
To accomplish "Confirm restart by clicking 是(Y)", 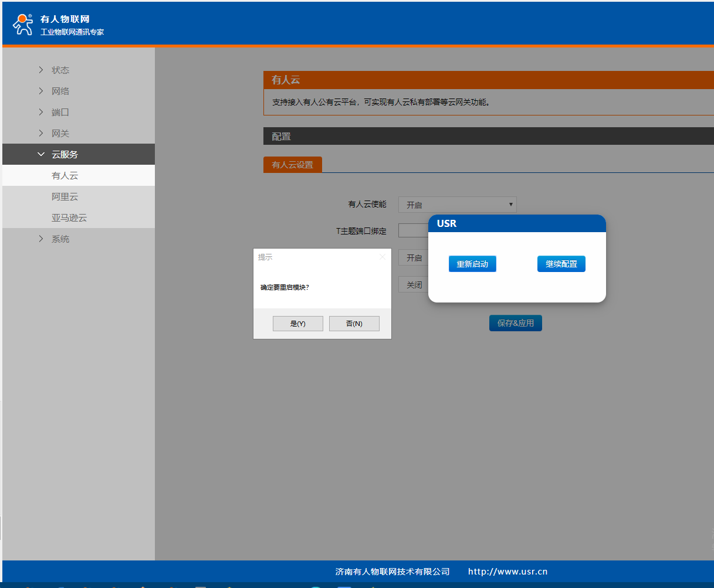I will coord(297,324).
